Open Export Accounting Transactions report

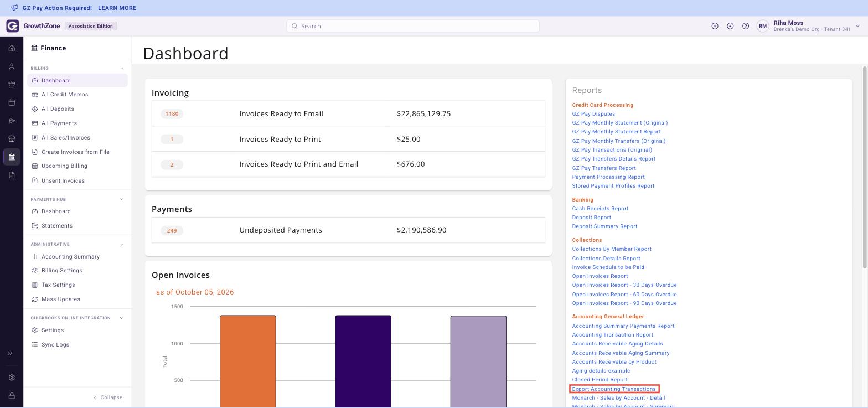614,389
